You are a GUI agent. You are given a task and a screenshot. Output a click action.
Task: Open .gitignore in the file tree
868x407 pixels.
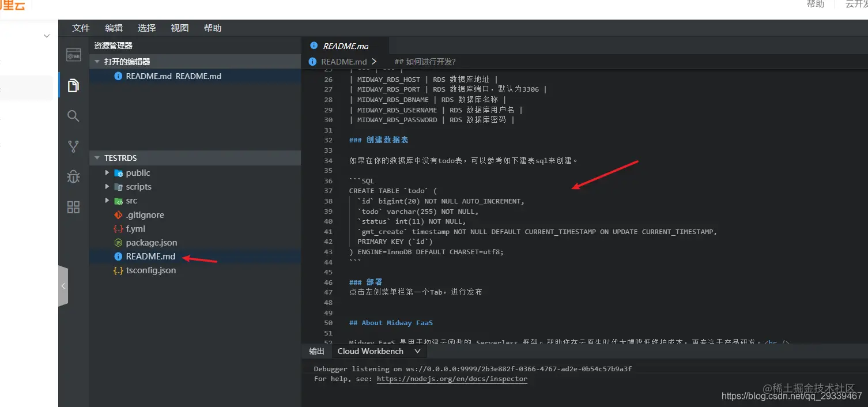[x=145, y=215]
